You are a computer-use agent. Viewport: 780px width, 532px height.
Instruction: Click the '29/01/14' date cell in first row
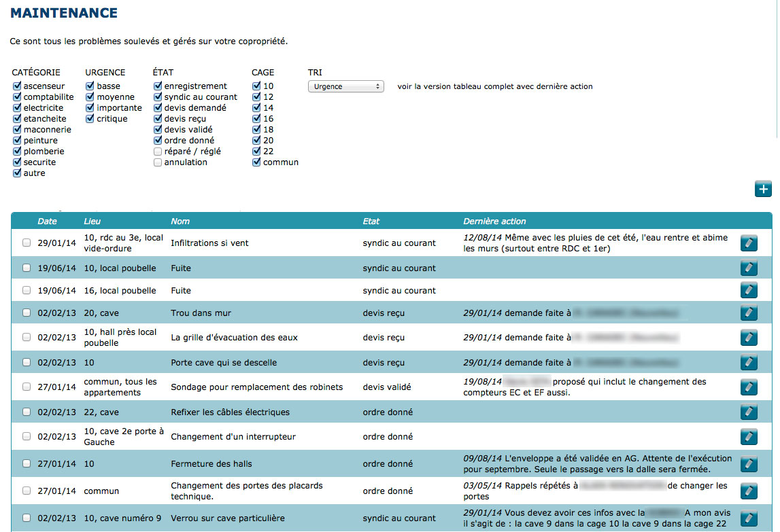(56, 243)
